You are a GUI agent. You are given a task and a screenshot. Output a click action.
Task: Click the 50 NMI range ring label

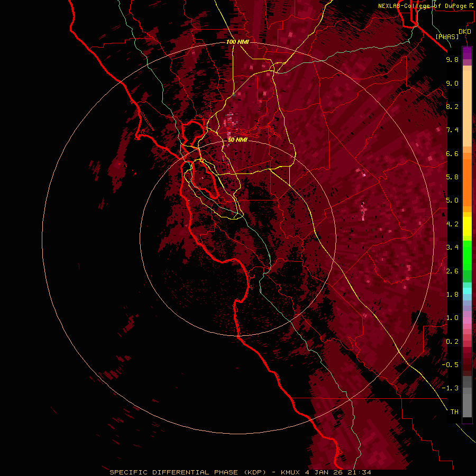(x=237, y=140)
